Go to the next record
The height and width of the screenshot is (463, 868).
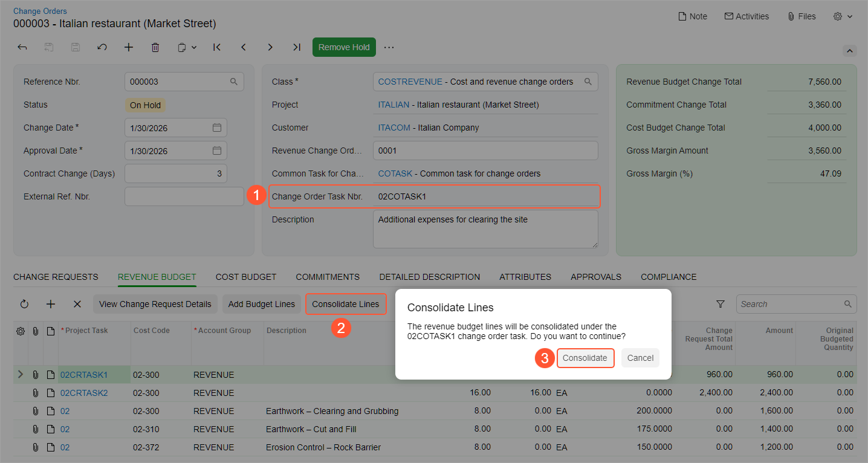click(x=270, y=47)
